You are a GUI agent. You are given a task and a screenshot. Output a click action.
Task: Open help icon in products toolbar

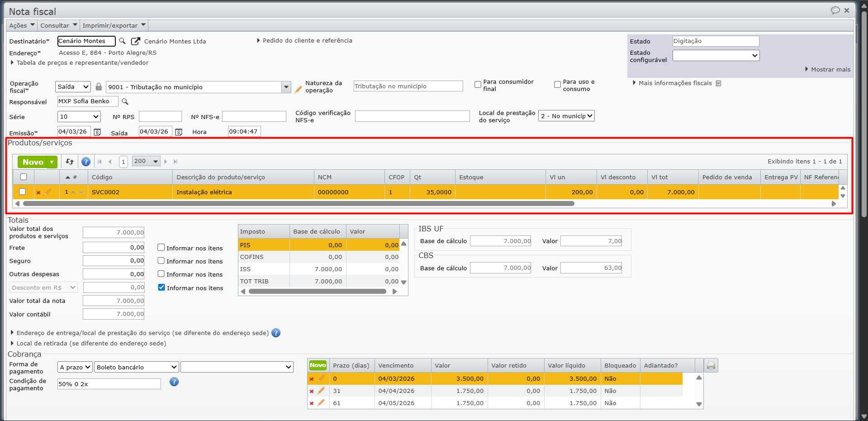[x=86, y=162]
